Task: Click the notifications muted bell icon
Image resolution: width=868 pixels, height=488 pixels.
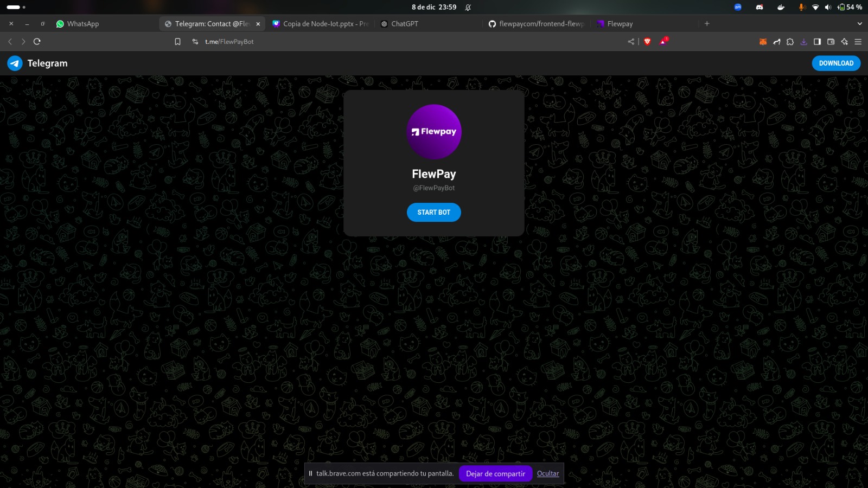Action: click(x=468, y=7)
